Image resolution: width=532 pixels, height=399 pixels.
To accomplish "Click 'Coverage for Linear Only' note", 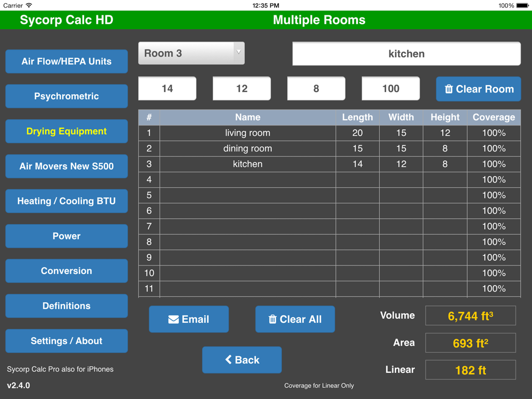I will point(319,386).
